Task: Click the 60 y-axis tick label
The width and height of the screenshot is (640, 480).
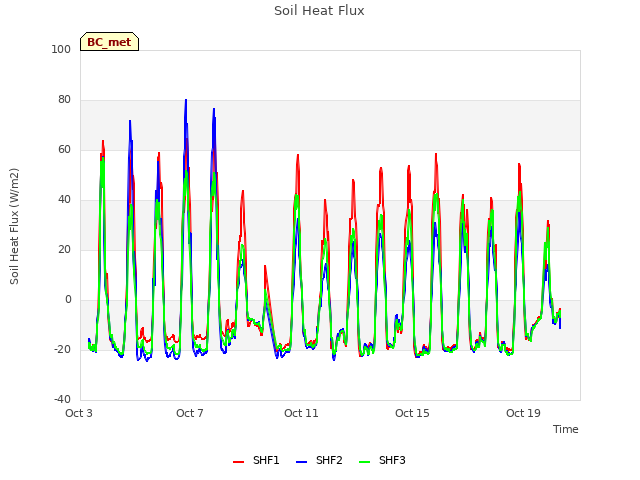Action: pyautogui.click(x=64, y=149)
